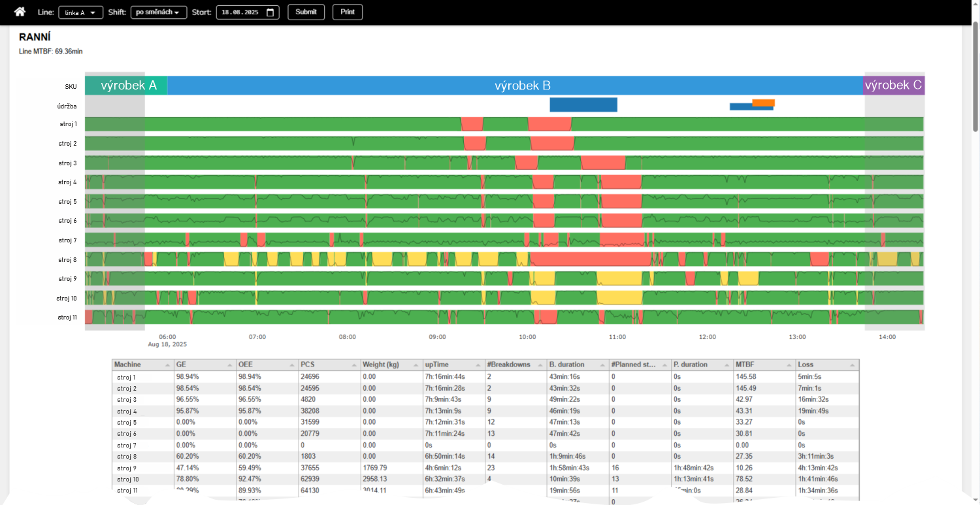This screenshot has width=980, height=505.
Task: Open the Shift dropdown showing po směnách
Action: (159, 12)
